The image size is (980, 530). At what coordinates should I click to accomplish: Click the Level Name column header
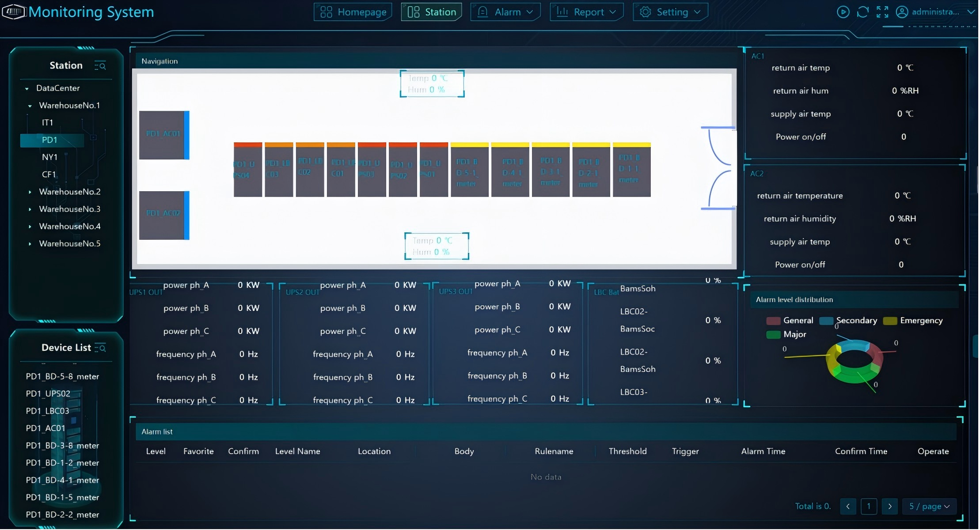pos(298,452)
